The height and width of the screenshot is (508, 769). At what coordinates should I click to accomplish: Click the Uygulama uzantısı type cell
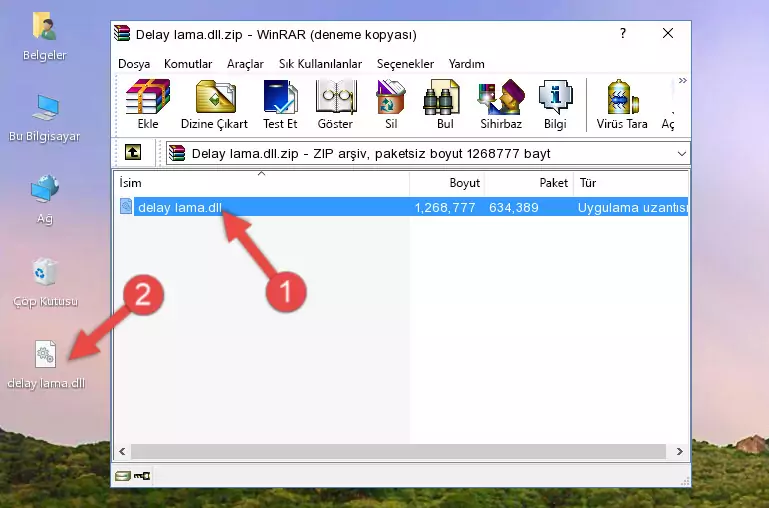tap(632, 207)
